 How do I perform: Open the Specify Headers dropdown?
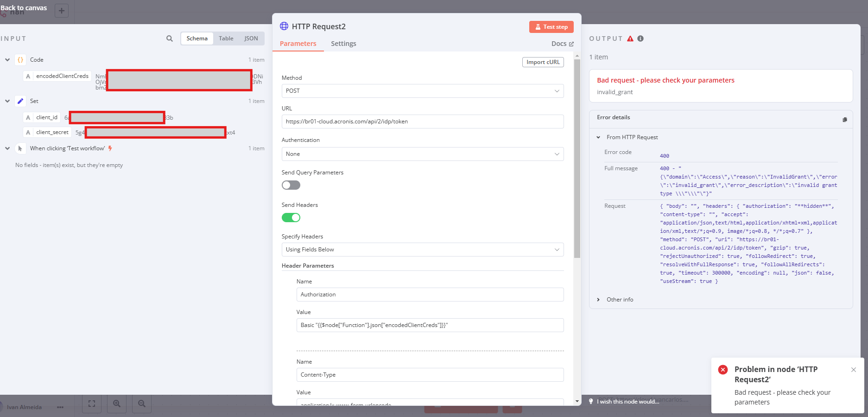point(423,250)
